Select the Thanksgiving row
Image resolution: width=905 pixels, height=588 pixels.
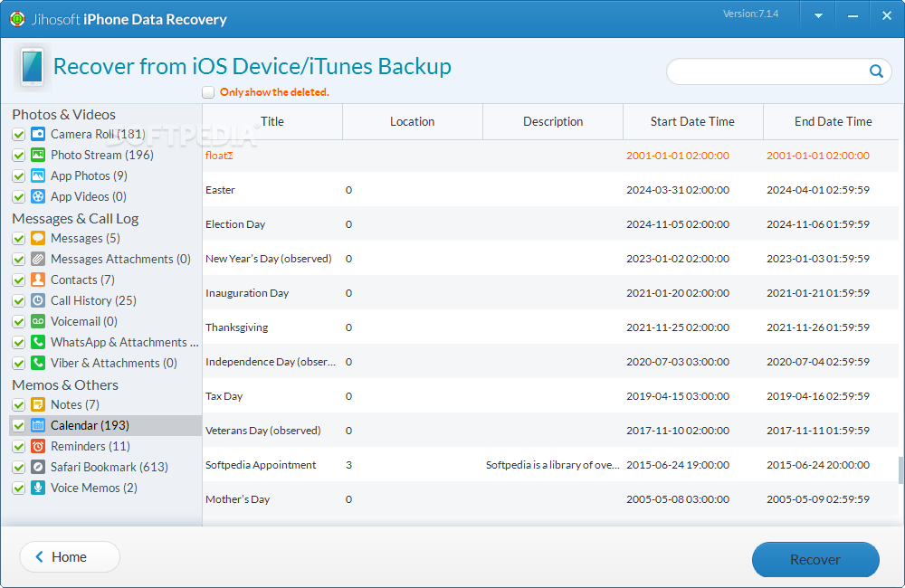coord(550,327)
